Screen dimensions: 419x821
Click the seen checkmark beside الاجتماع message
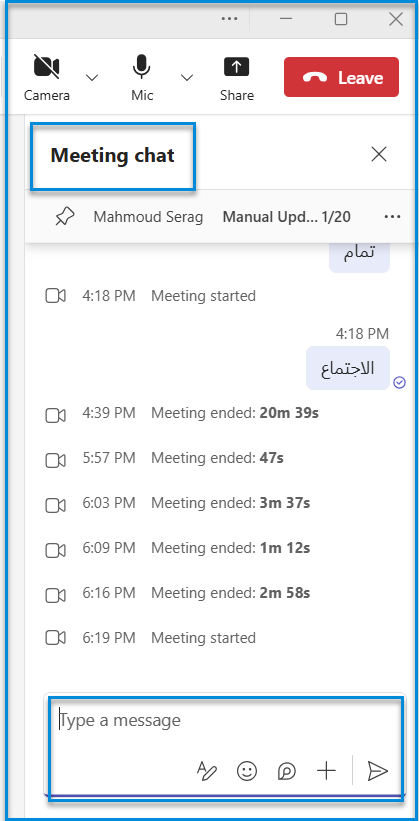coord(400,384)
